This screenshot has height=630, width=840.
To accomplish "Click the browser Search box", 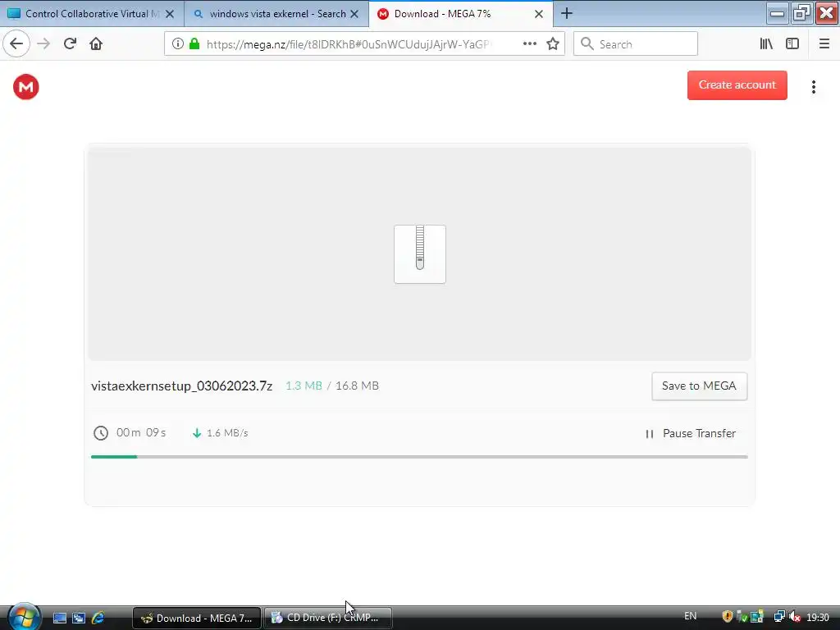I will tap(636, 44).
